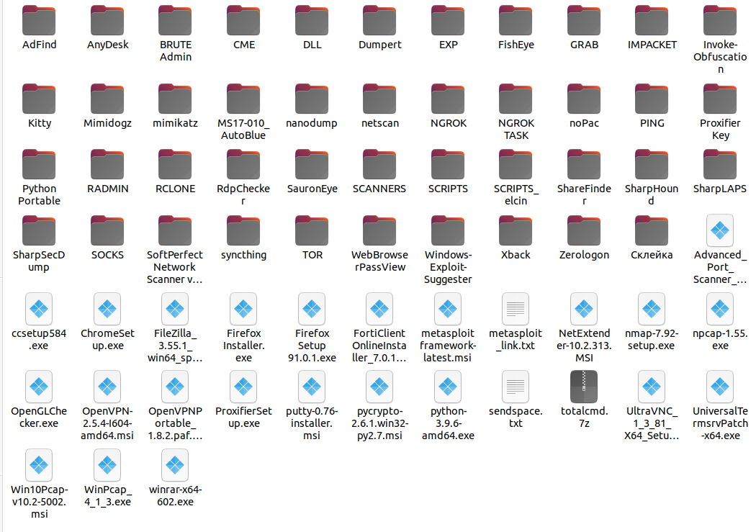Click the netscan folder icon
This screenshot has width=756, height=532.
pyautogui.click(x=380, y=99)
